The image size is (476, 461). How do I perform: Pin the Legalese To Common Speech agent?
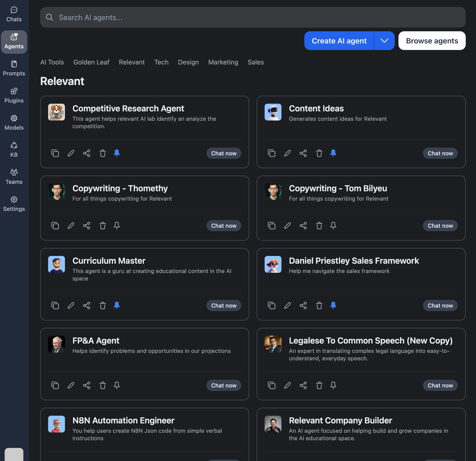[x=333, y=386]
